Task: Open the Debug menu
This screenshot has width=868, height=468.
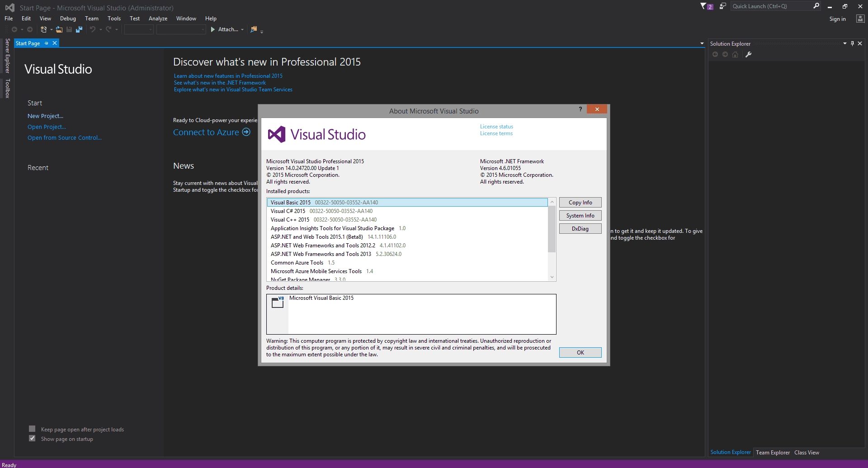Action: [x=68, y=19]
